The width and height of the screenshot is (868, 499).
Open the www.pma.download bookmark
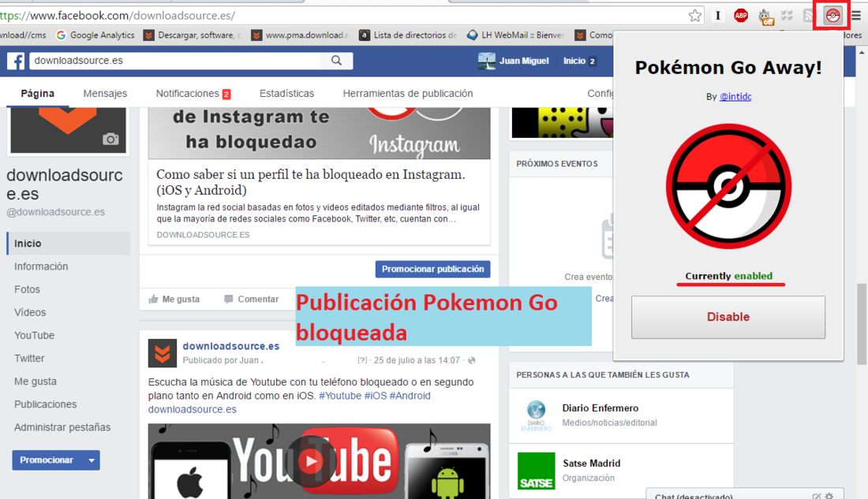pyautogui.click(x=301, y=35)
